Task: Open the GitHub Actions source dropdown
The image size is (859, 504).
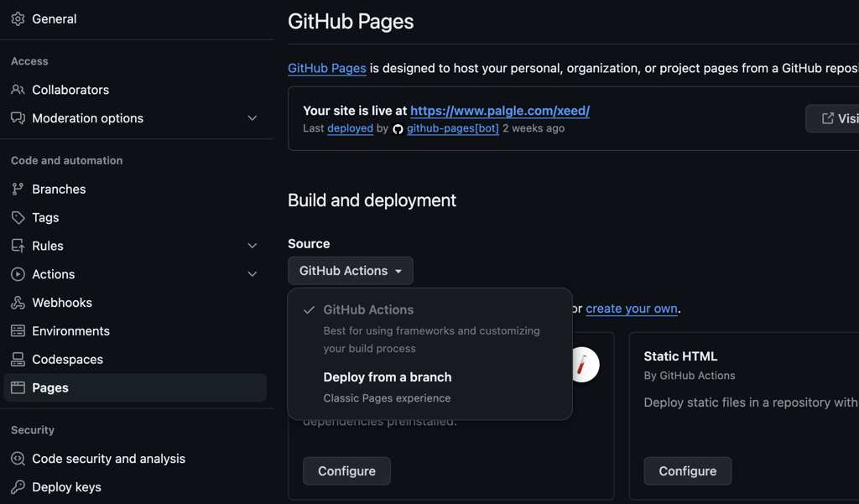Action: click(351, 271)
